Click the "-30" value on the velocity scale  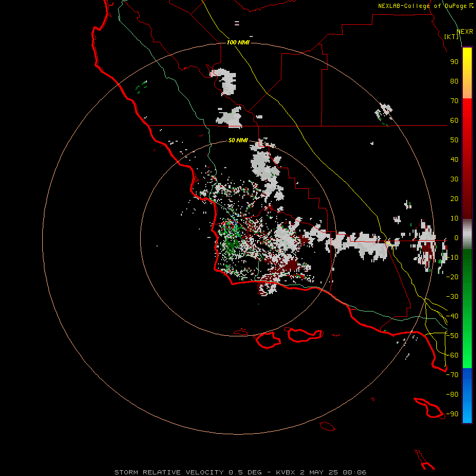click(452, 297)
